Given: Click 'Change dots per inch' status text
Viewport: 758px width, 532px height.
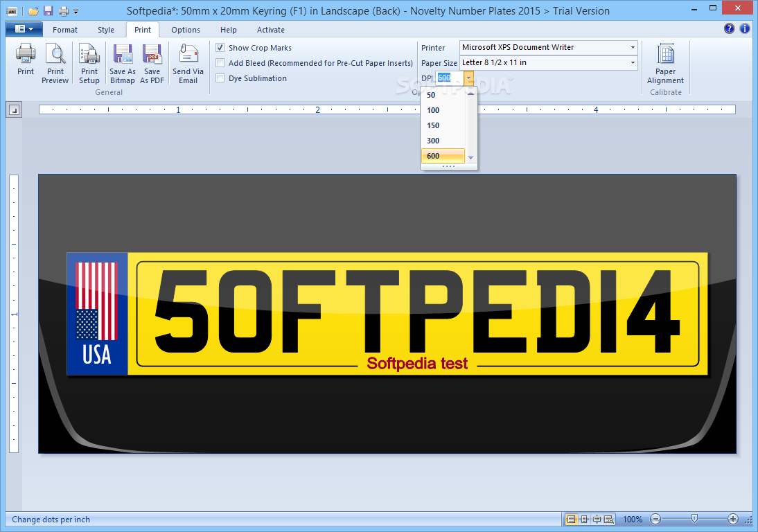Looking at the screenshot, I should pyautogui.click(x=51, y=520).
